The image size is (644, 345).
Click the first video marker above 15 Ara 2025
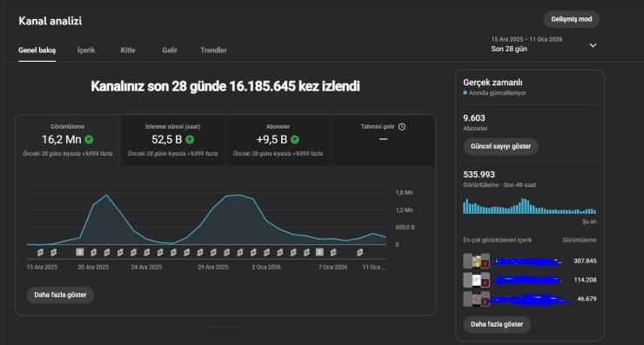coord(40,252)
